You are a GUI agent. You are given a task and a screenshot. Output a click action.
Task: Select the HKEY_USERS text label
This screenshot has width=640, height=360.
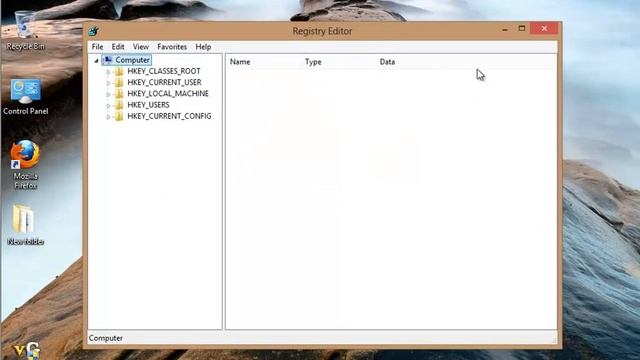[x=148, y=105]
